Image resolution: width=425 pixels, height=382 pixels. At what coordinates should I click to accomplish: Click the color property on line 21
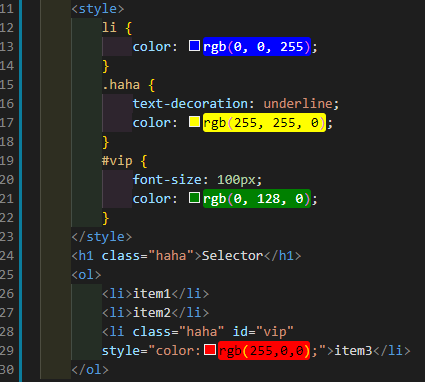click(x=152, y=199)
